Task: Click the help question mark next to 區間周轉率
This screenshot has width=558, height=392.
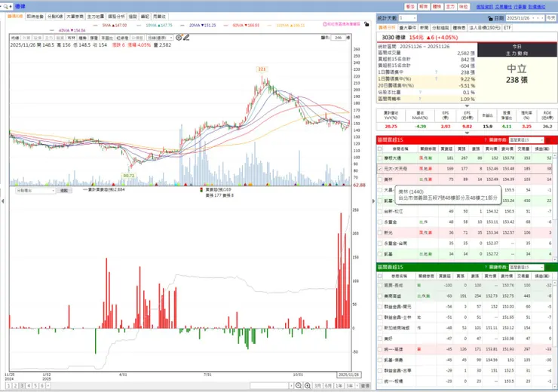Action: [420, 99]
